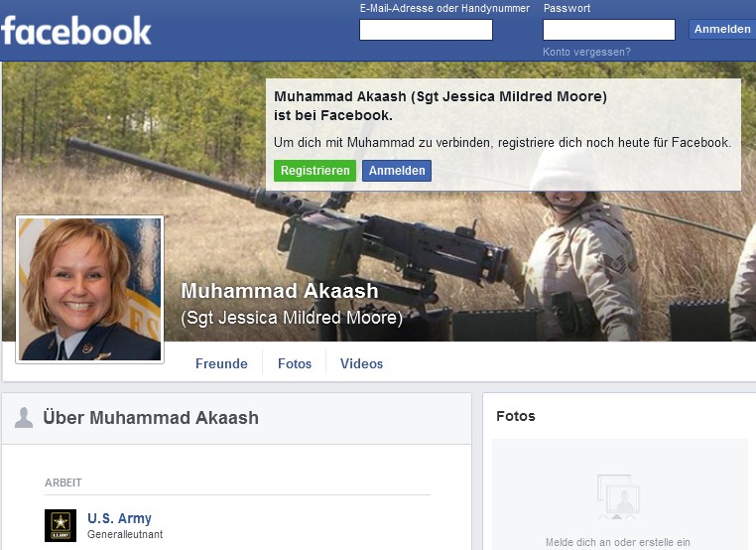Open the U.S. Army page link
This screenshot has height=550, width=756.
coord(120,518)
